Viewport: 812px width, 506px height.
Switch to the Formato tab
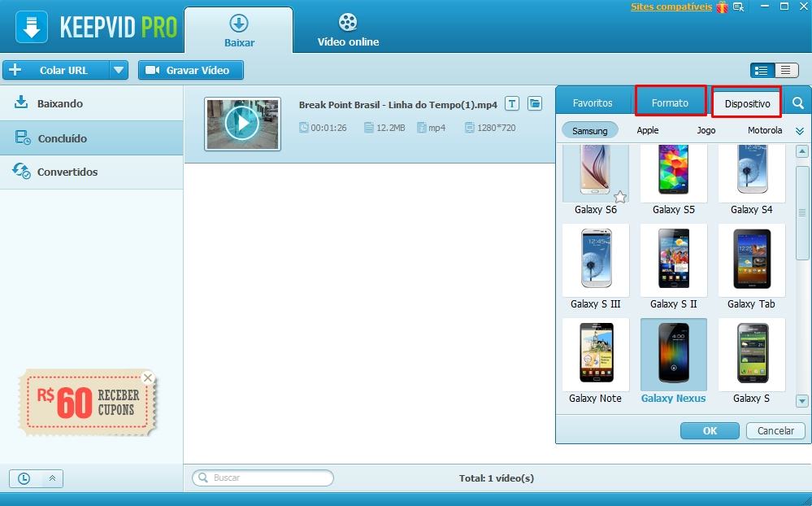pyautogui.click(x=670, y=101)
